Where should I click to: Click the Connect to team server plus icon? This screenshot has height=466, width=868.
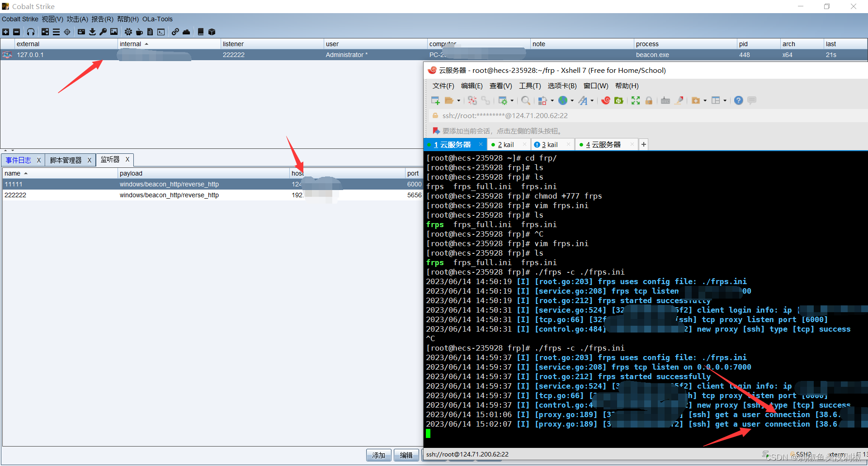point(6,32)
